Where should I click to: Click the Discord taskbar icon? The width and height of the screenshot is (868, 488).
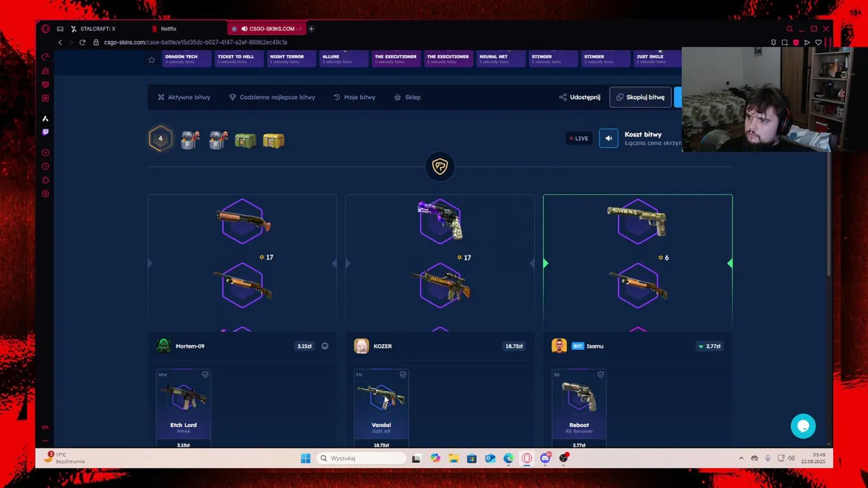[x=545, y=458]
